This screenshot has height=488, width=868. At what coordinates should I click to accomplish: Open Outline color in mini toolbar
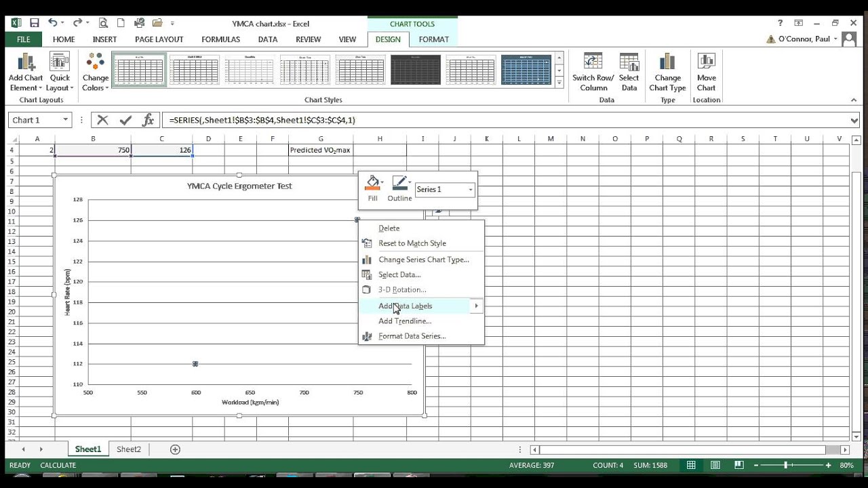tap(400, 188)
